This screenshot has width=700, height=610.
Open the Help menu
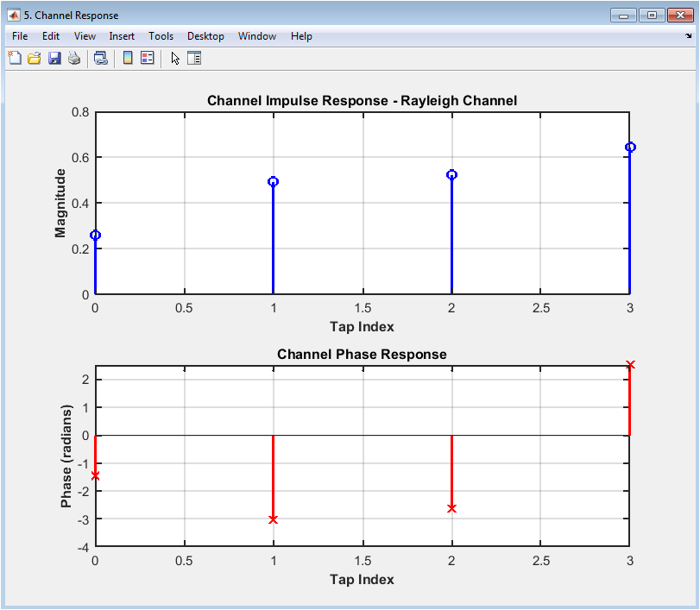click(x=301, y=36)
